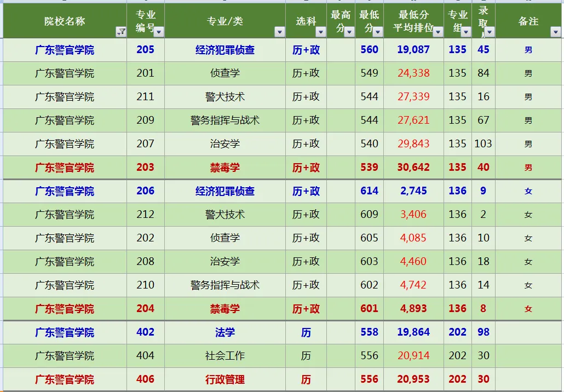This screenshot has width=564, height=392.
Task: Select the major code cell 209
Action: click(x=145, y=120)
